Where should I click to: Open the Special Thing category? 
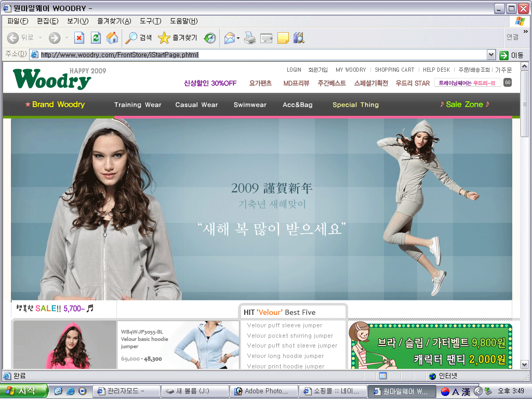[355, 105]
